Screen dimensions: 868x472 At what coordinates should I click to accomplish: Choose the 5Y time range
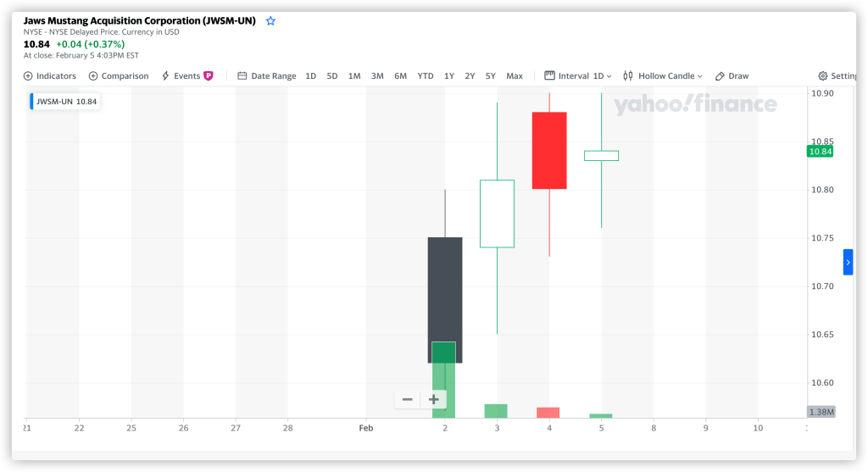click(x=491, y=76)
